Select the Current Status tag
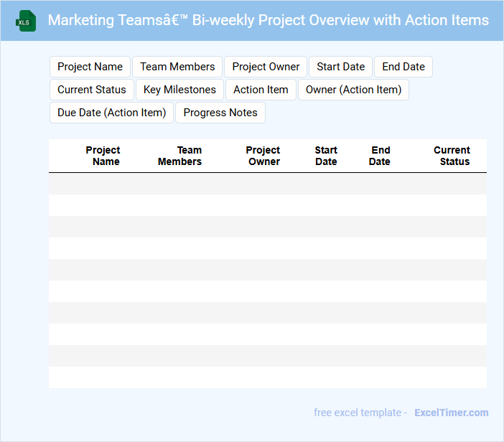504x442 pixels. 91,90
